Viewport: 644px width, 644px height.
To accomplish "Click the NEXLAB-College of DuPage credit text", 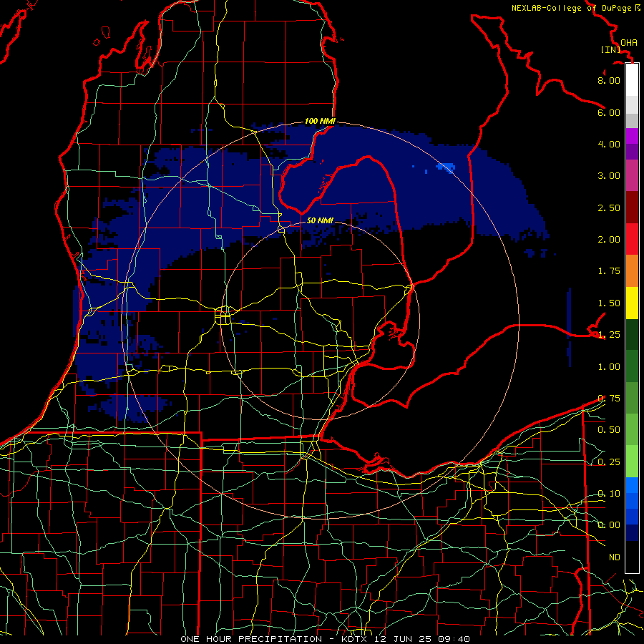I will click(x=573, y=8).
